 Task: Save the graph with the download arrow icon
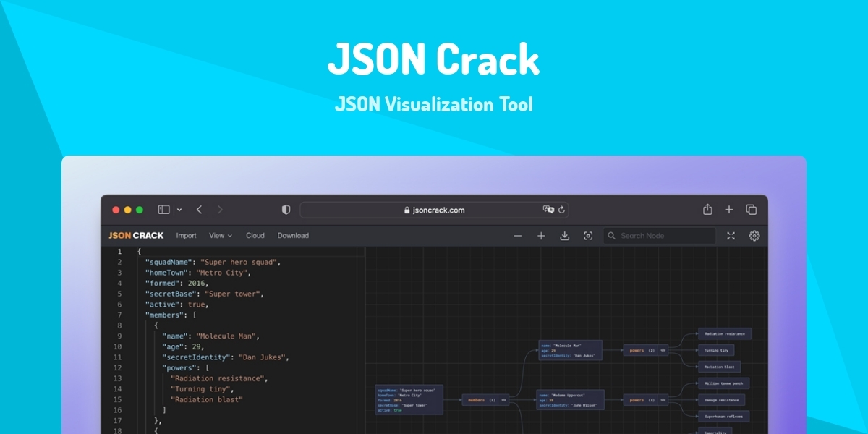[565, 236]
